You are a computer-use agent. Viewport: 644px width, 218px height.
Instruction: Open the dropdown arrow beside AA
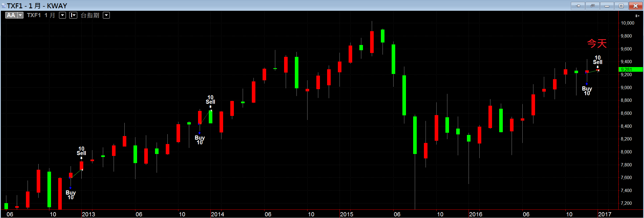tap(20, 15)
